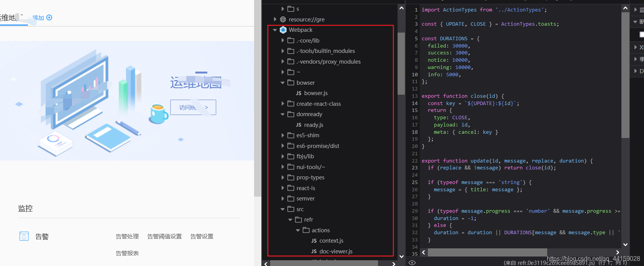Click the folder icon of semver
The width and height of the screenshot is (644, 266).
point(291,199)
